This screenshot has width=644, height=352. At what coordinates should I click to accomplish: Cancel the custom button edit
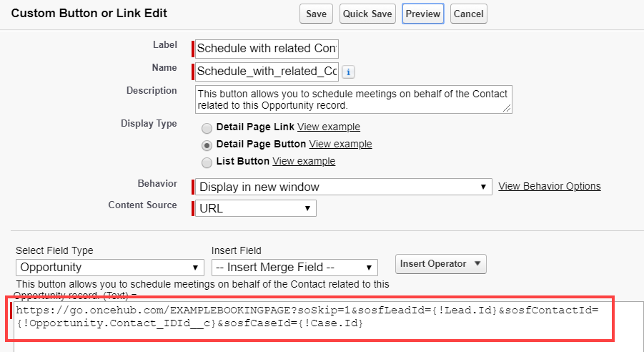coord(468,14)
